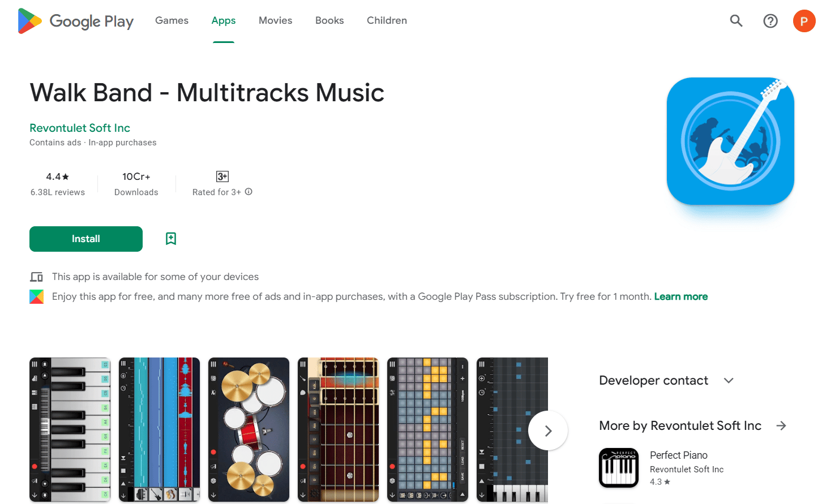This screenshot has width=822, height=504.
Task: Open the drum kit screenshot
Action: tap(249, 429)
